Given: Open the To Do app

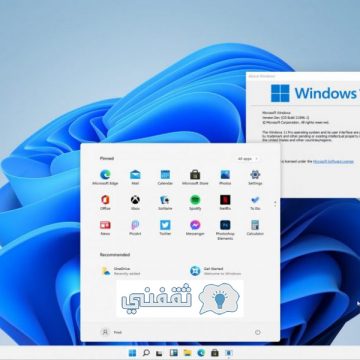Looking at the screenshot, I should click(x=255, y=202).
